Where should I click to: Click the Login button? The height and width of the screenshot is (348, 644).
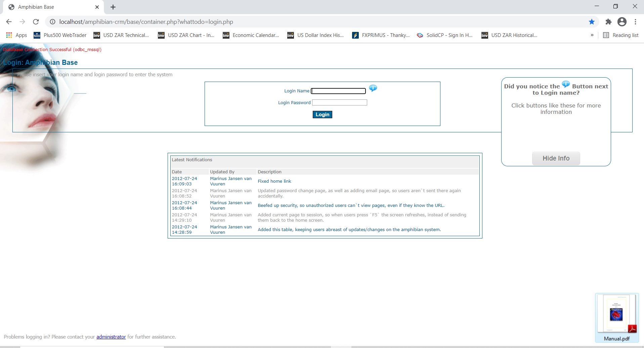click(x=323, y=115)
